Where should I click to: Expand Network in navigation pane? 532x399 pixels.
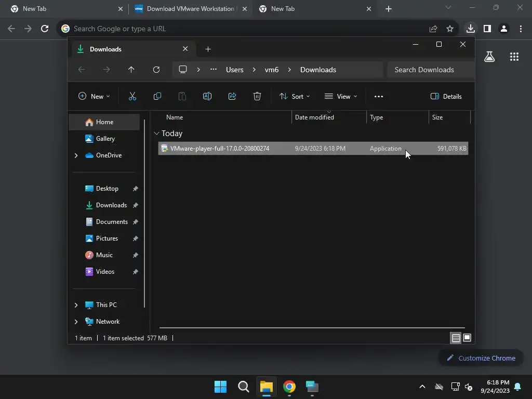pyautogui.click(x=76, y=322)
